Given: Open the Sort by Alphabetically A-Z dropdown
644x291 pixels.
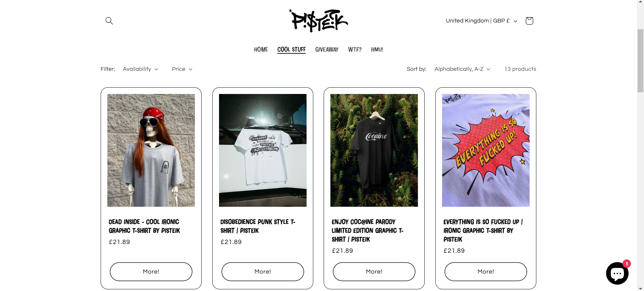Looking at the screenshot, I should [463, 69].
